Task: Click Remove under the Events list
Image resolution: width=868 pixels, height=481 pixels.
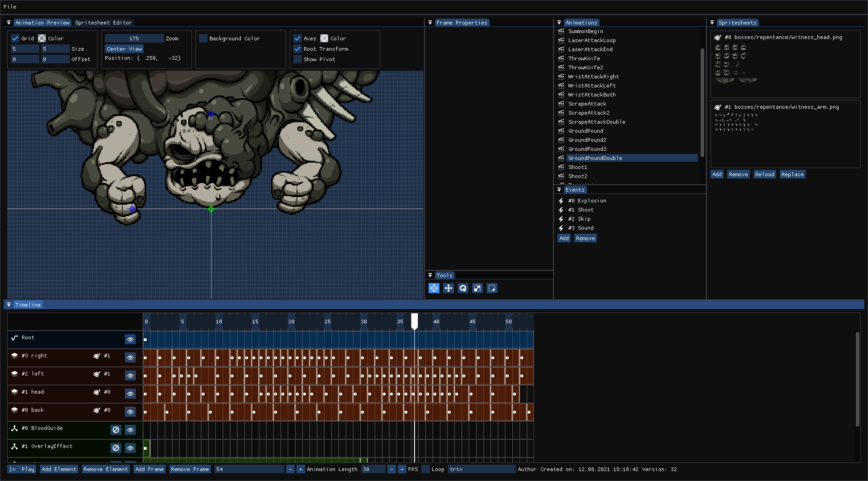Action: coord(585,238)
